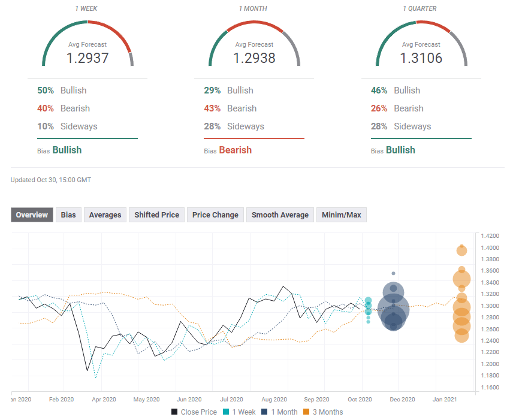The height and width of the screenshot is (420, 513).
Task: Click the top teal 1 Week forecast bubble
Action: 368,301
